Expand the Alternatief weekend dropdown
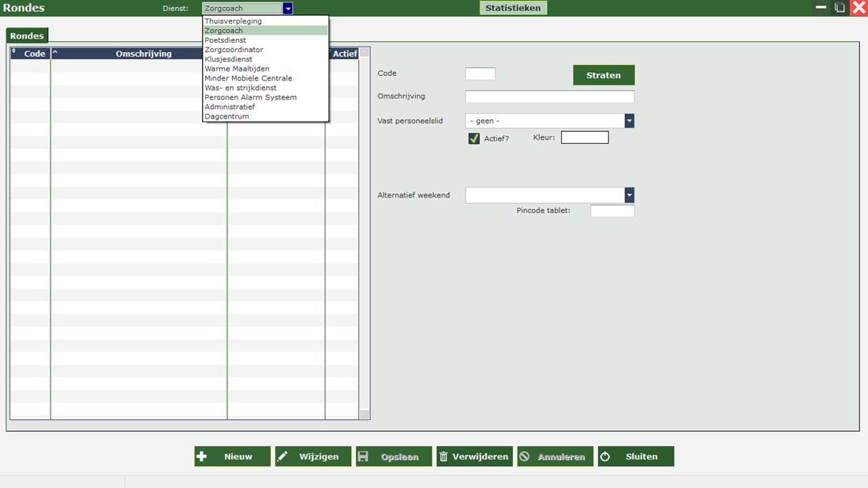Image resolution: width=868 pixels, height=488 pixels. (x=629, y=195)
